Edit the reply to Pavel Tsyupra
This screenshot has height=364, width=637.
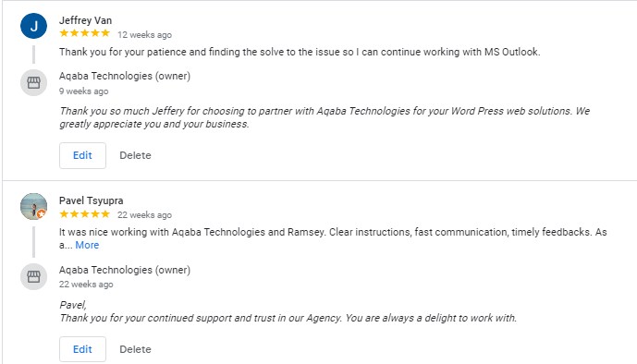coord(82,349)
